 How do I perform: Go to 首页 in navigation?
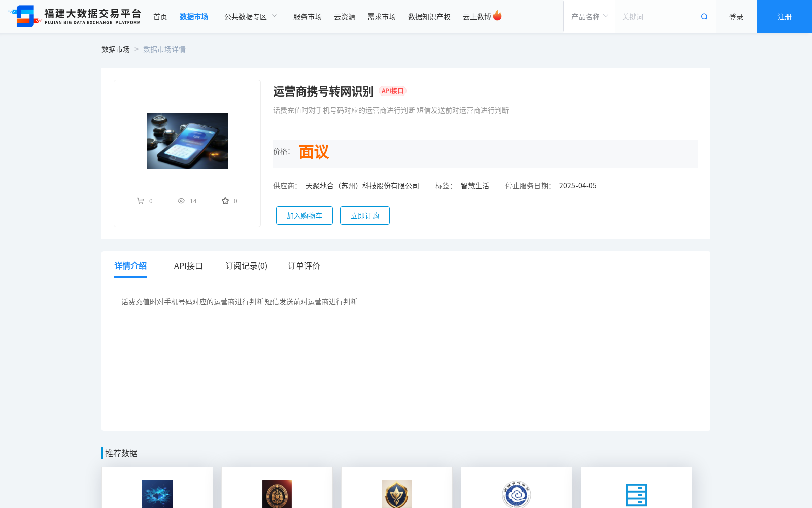[x=160, y=17]
